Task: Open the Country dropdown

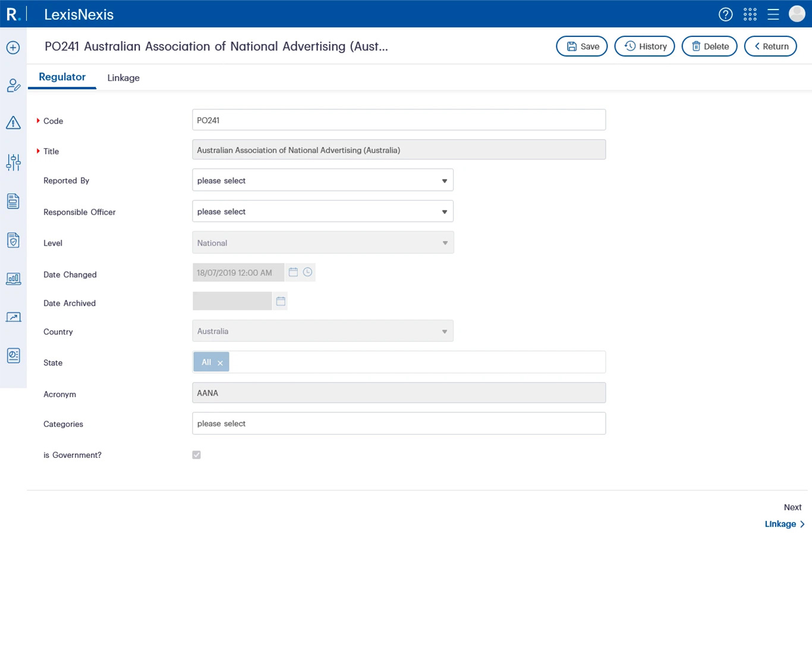Action: (323, 331)
